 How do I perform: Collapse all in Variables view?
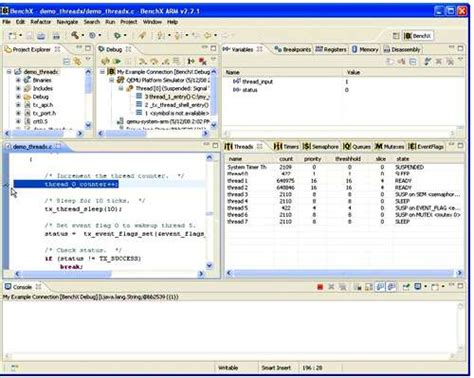tap(413, 61)
